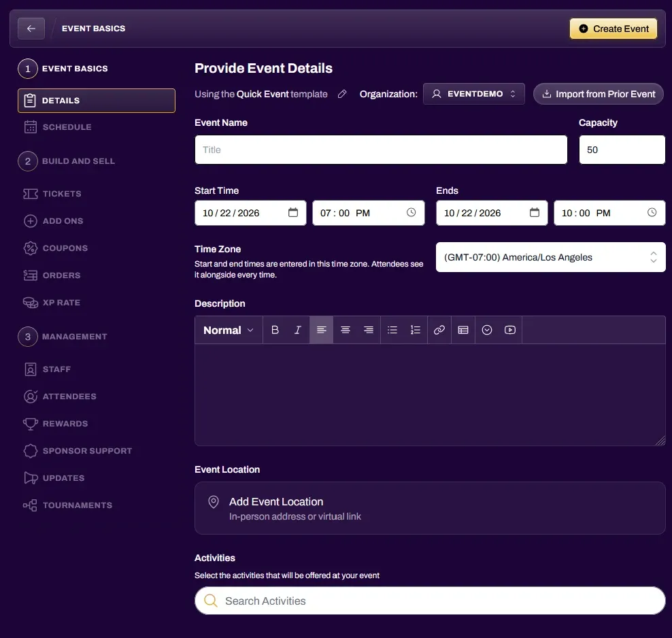Click Add Event Location card
This screenshot has width=672, height=638.
(430, 508)
